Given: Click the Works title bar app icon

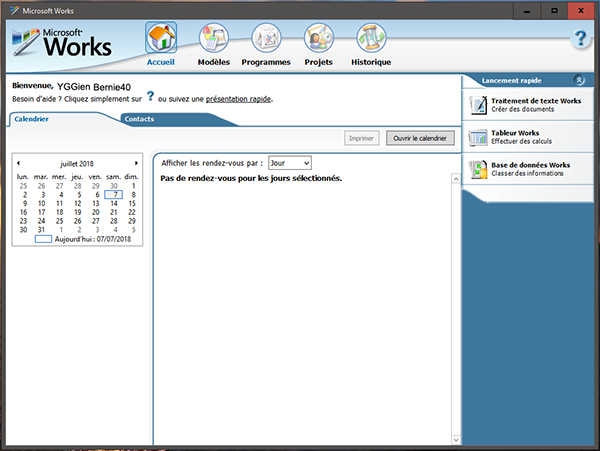Looking at the screenshot, I should (15, 10).
